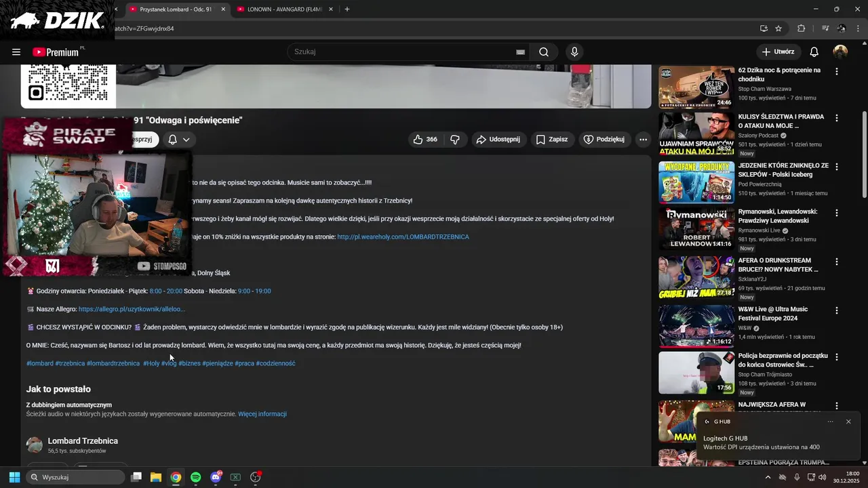Open options for Rymanowski, Lewandowski video
Viewport: 868px width, 488px height.
pyautogui.click(x=836, y=213)
